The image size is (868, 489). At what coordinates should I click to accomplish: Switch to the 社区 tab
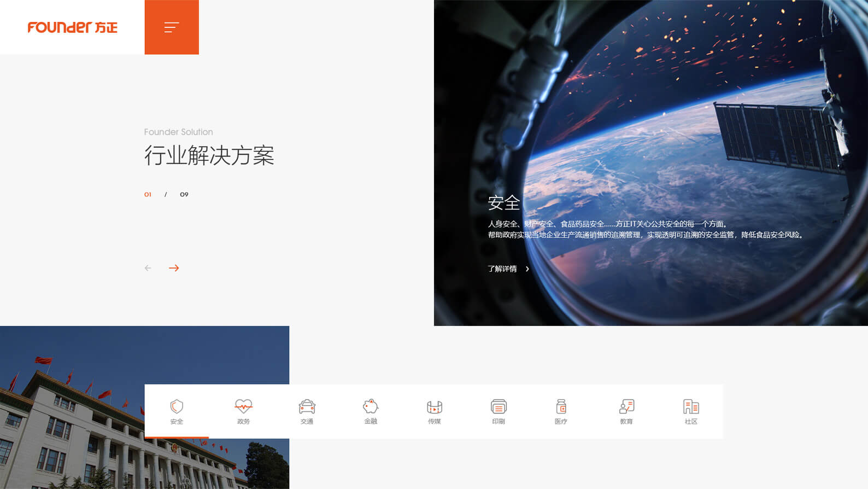[691, 411]
